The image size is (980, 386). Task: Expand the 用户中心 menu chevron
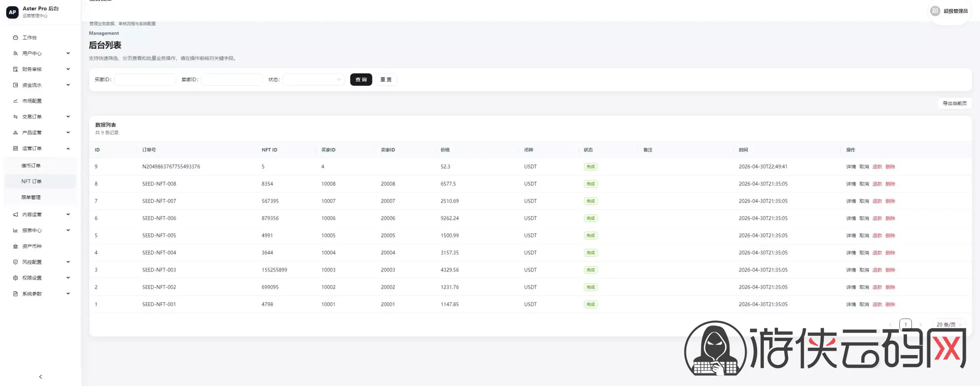[68, 53]
